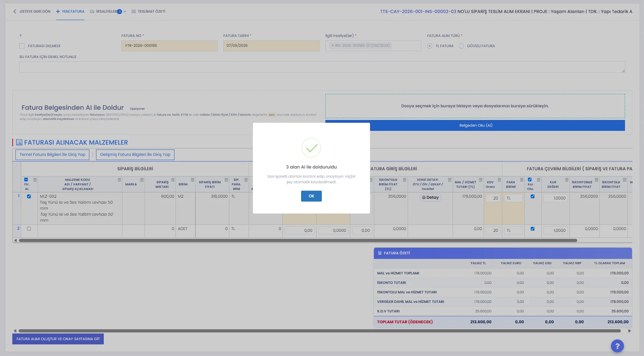Image resolution: width=644 pixels, height=356 pixels.
Task: Open the Detay tax detail button
Action: [x=431, y=198]
